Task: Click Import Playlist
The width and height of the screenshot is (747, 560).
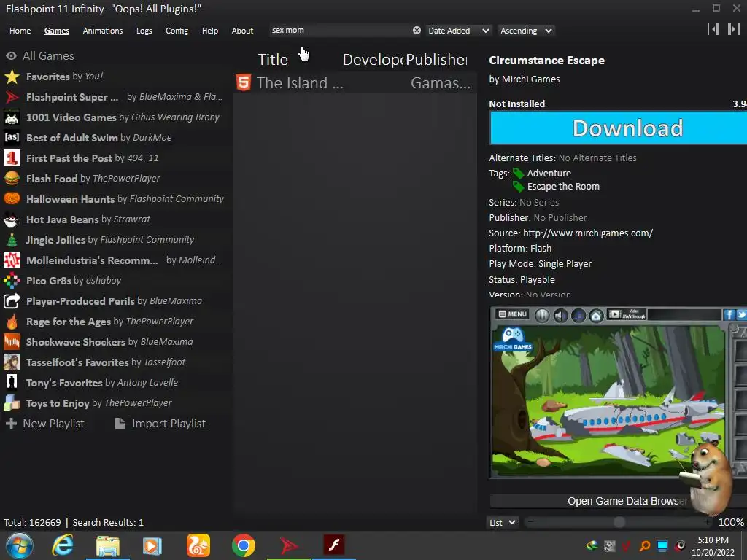Action: (160, 424)
